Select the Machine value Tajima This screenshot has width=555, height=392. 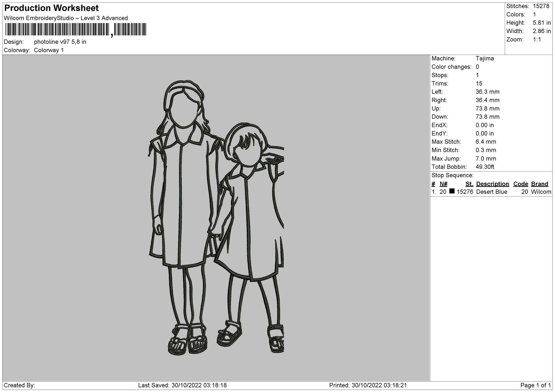[x=485, y=58]
